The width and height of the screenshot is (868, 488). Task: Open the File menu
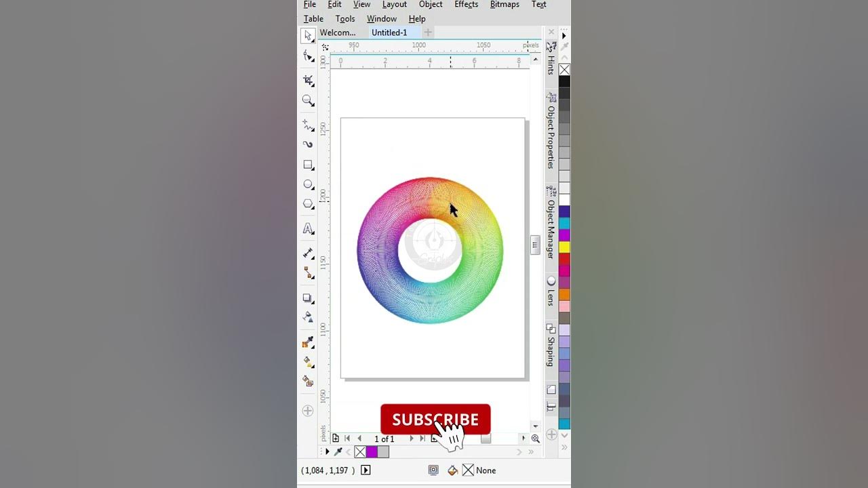[310, 5]
